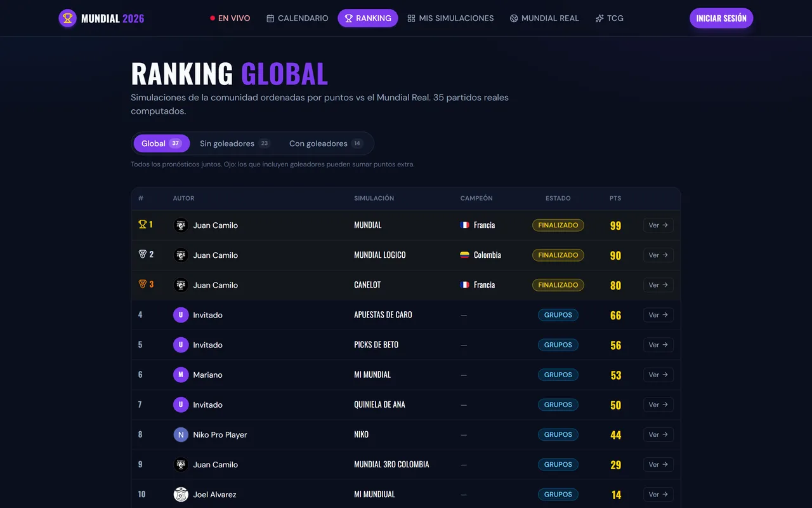Click the ESTADO column header
The image size is (812, 508).
tap(558, 198)
